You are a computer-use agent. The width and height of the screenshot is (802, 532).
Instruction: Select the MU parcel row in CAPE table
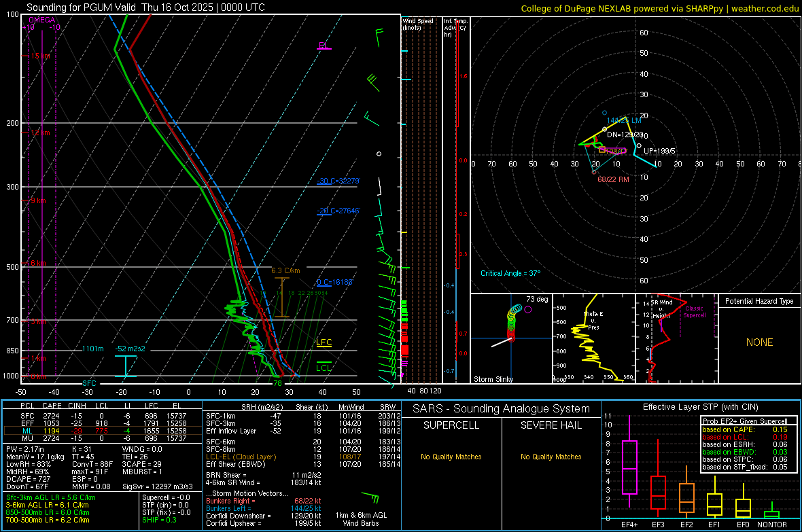pyautogui.click(x=103, y=438)
